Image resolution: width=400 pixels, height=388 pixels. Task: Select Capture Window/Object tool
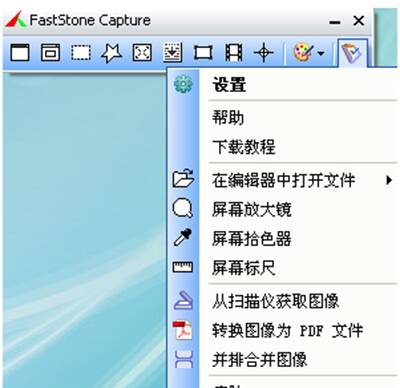click(50, 52)
